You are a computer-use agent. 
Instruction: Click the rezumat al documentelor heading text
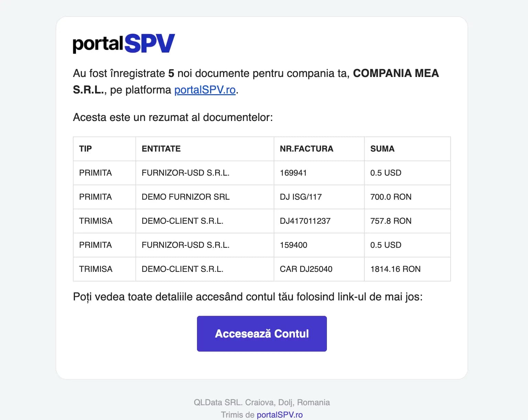tap(173, 117)
